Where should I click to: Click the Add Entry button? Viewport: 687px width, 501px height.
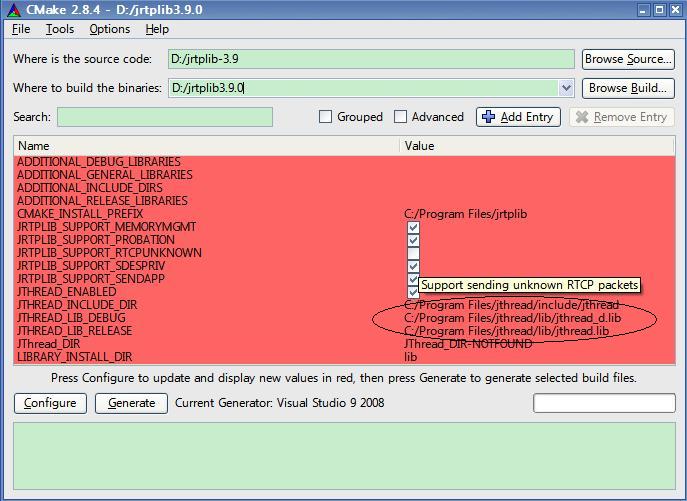click(x=518, y=117)
